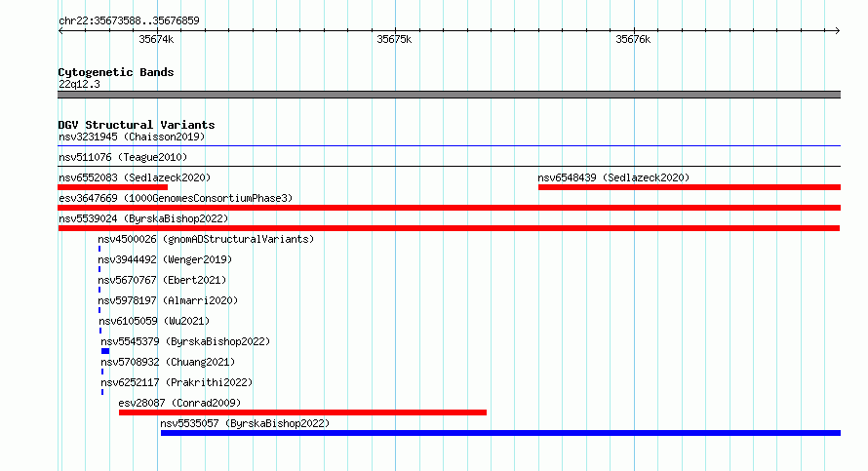Image resolution: width=868 pixels, height=471 pixels.
Task: Click the right arrowhead of the ruler
Action: point(838,31)
